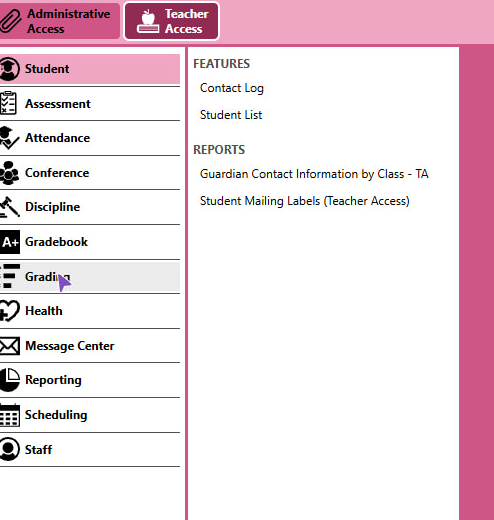
Task: Click the Scheduling calendar icon
Action: click(x=10, y=415)
